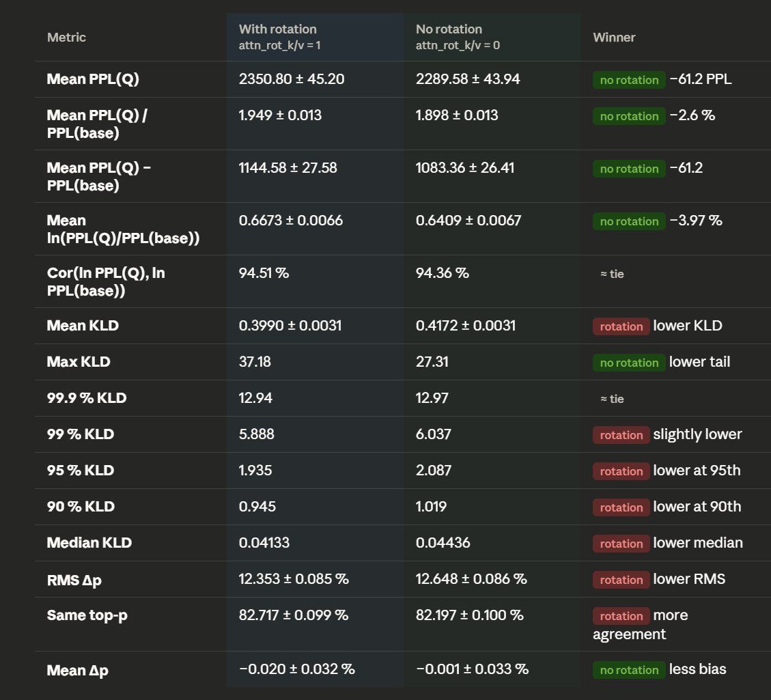Click value '2.087'
771x700 pixels.
pyautogui.click(x=434, y=471)
